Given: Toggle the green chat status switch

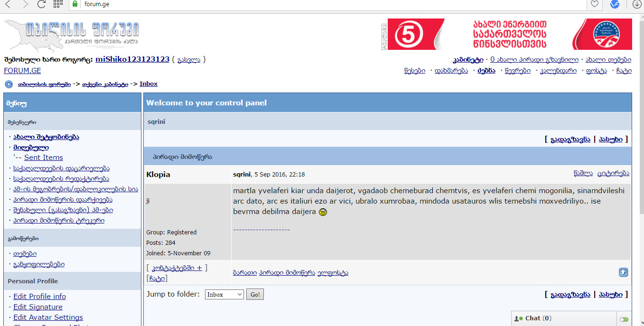Looking at the screenshot, I should pos(624,319).
